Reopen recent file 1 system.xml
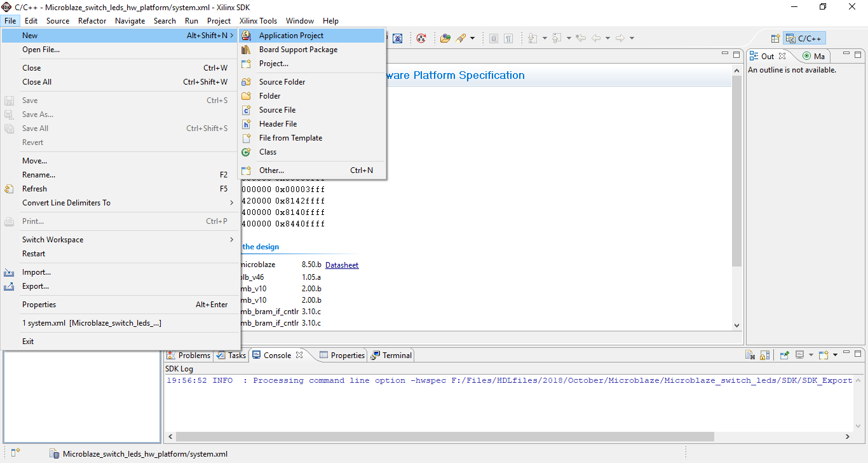This screenshot has width=868, height=463. click(x=120, y=323)
